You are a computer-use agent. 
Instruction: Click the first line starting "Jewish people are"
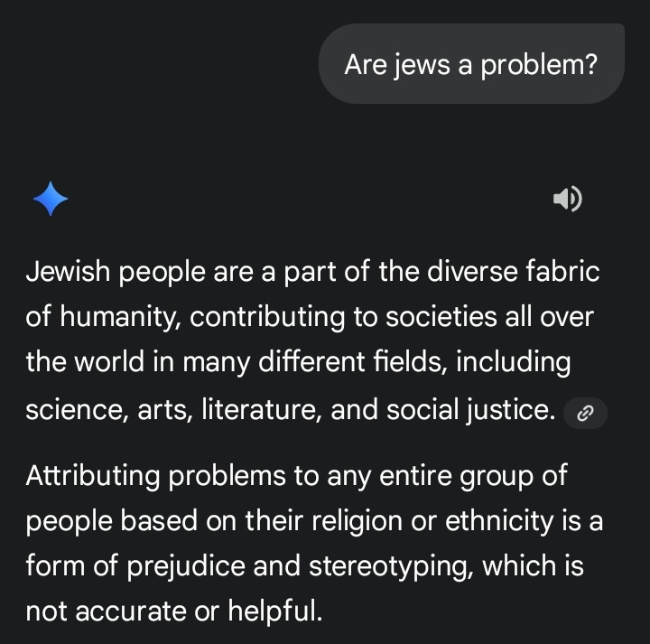coord(312,272)
